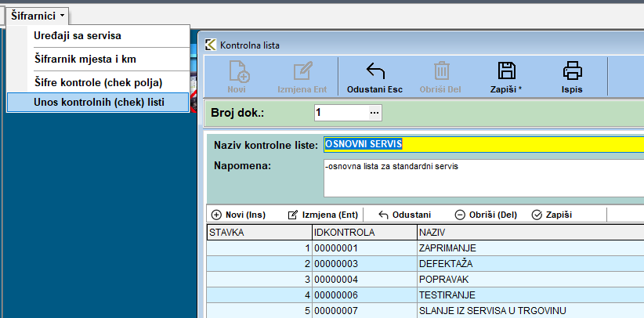Click the Ispis printer icon
This screenshot has width=644, height=318.
(x=572, y=70)
